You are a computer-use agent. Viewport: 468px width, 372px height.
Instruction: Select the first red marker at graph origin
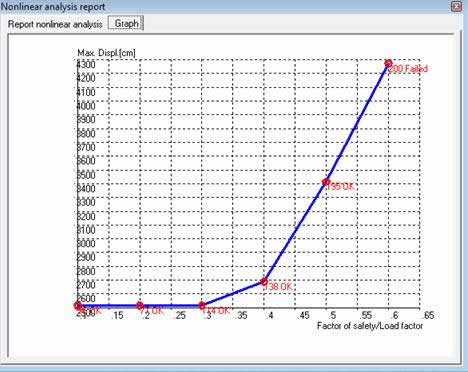(78, 305)
